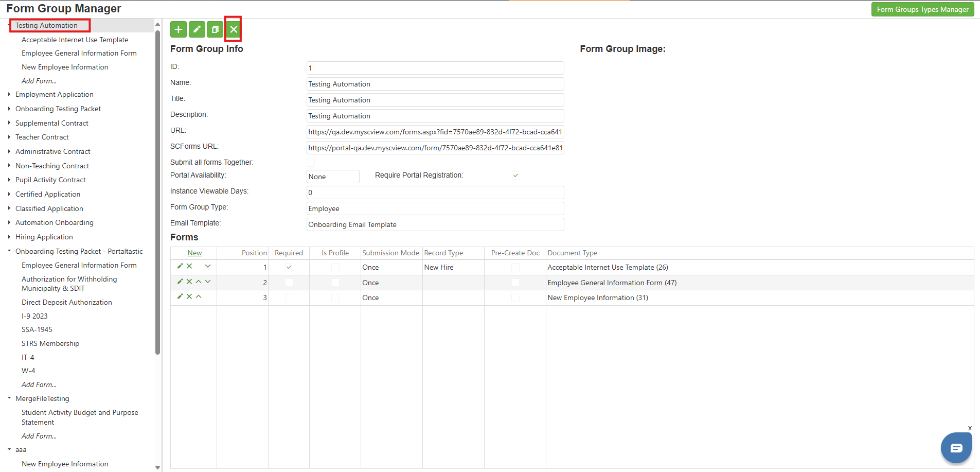This screenshot has height=472, width=980.
Task: Sort by Position column header
Action: [254, 253]
